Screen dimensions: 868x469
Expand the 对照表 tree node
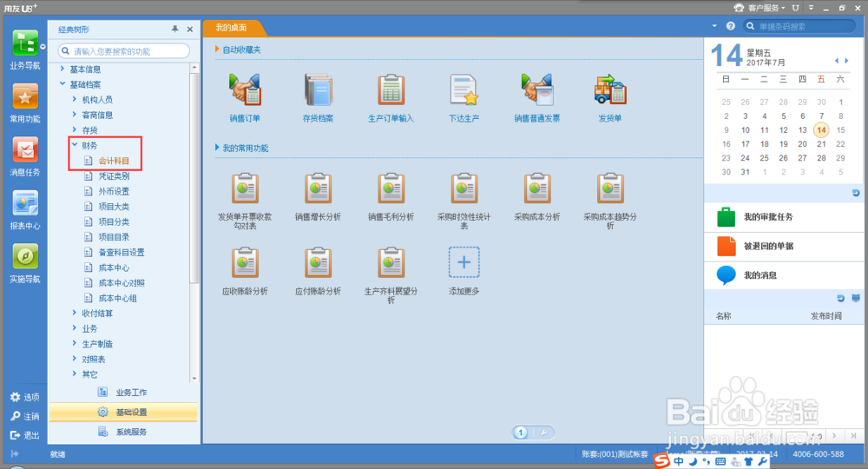click(75, 359)
